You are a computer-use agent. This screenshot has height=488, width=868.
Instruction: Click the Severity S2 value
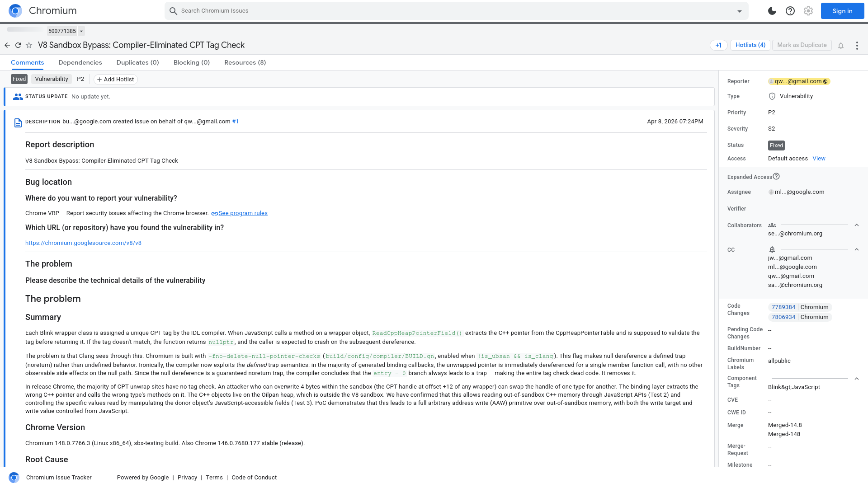pyautogui.click(x=771, y=129)
